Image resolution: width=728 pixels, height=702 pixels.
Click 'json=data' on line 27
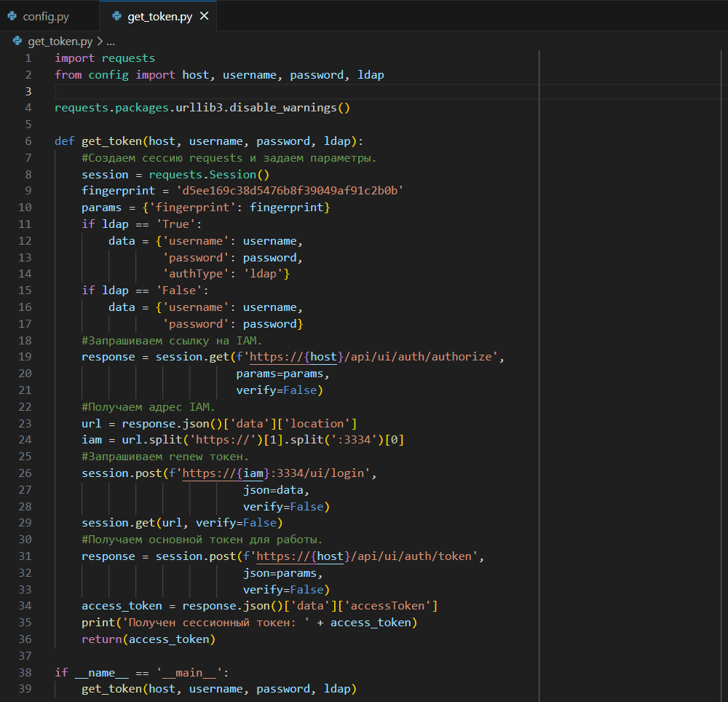tap(273, 490)
